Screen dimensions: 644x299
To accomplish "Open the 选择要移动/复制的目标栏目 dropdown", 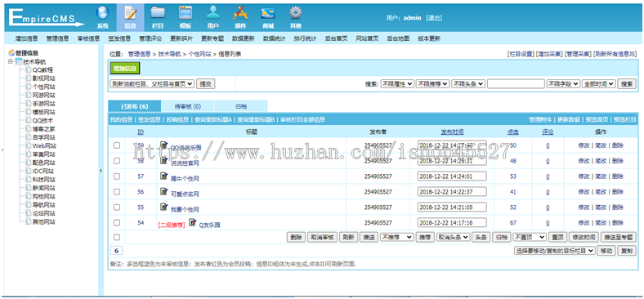I will (x=554, y=251).
